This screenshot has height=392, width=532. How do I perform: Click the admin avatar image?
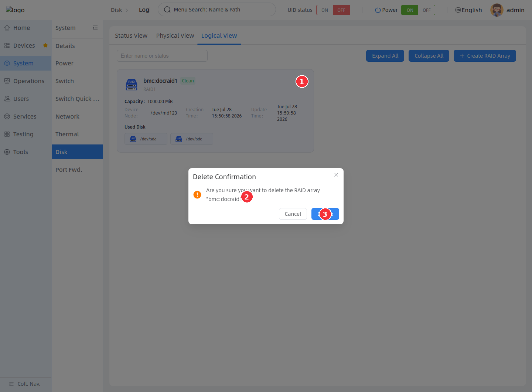click(497, 10)
